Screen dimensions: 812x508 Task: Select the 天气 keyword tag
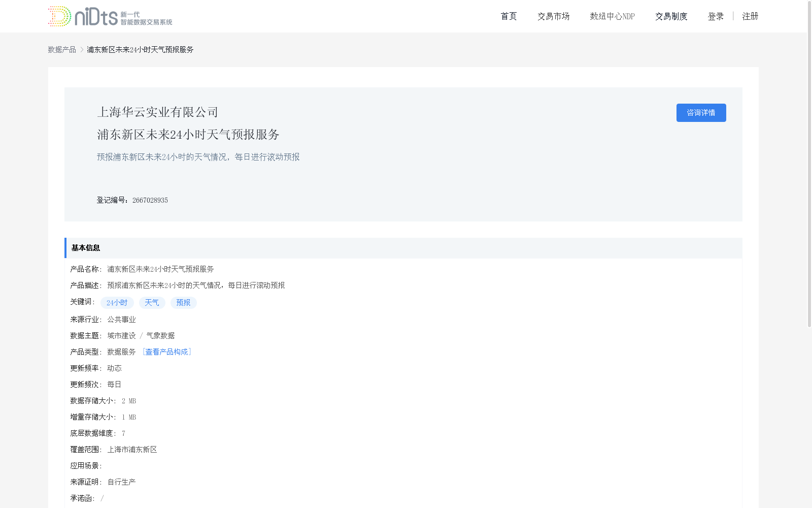click(152, 303)
